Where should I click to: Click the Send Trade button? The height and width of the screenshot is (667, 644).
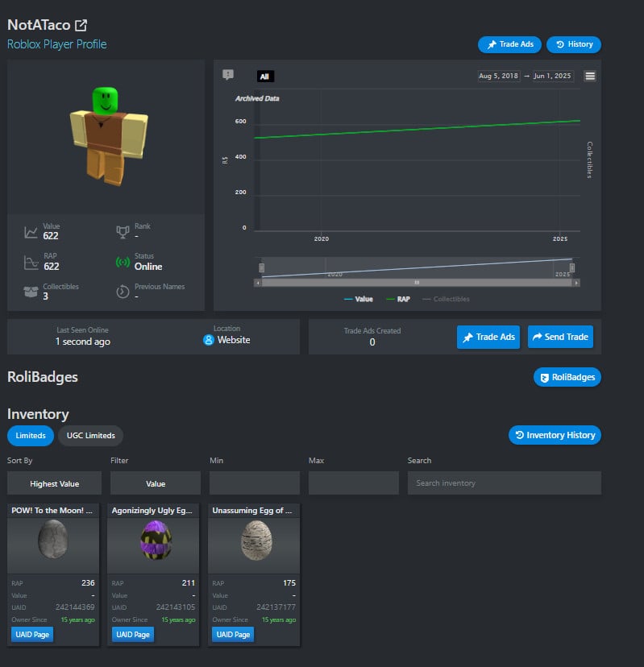[560, 337]
